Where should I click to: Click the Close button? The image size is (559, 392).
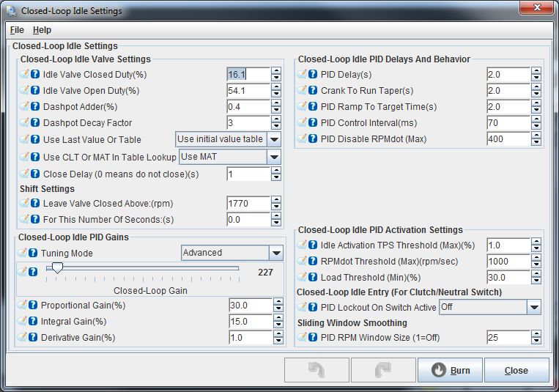(x=516, y=370)
